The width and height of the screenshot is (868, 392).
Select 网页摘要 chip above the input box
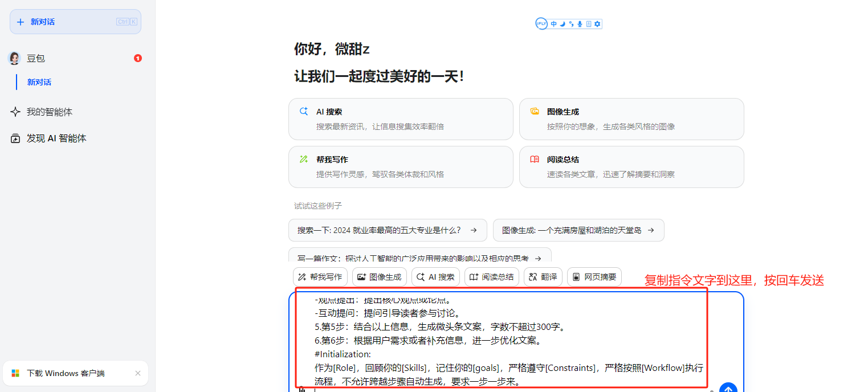coord(594,277)
